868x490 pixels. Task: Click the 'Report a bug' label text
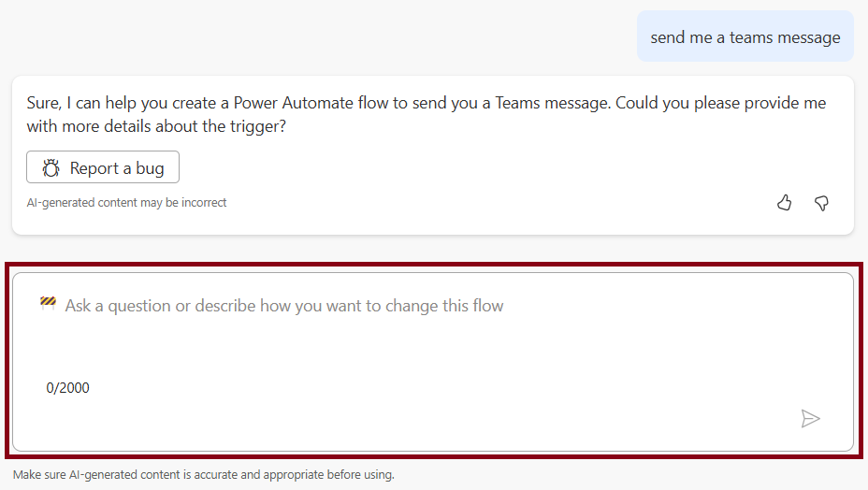(117, 168)
